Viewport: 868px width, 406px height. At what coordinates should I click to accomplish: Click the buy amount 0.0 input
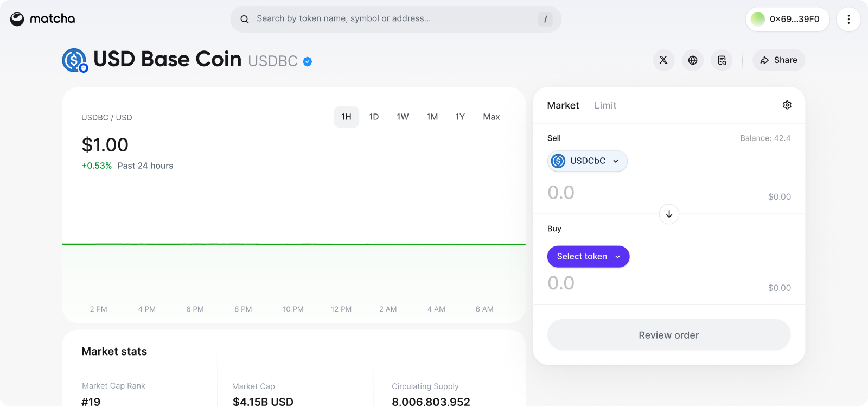[x=561, y=283]
